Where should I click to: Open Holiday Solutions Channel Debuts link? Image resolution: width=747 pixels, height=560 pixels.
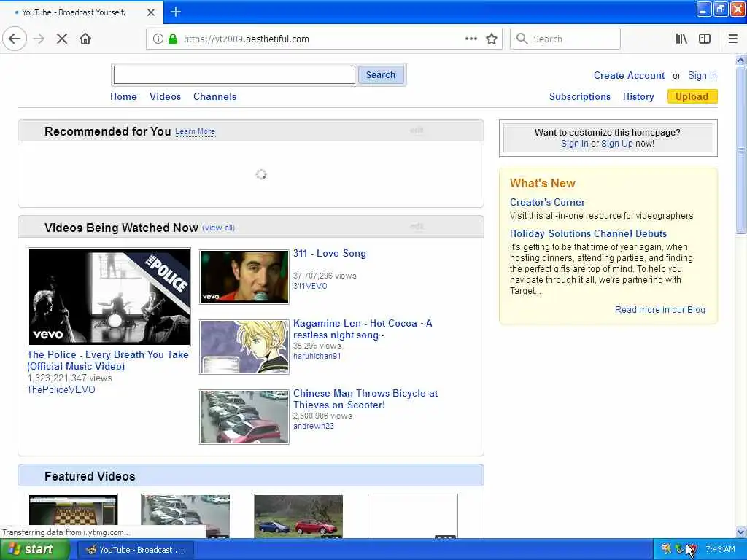point(589,233)
